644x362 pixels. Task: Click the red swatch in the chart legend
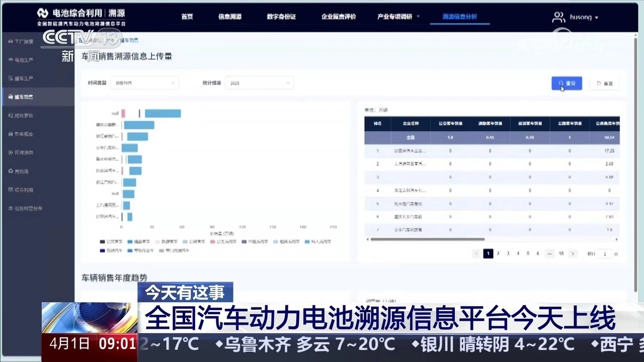pyautogui.click(x=212, y=241)
